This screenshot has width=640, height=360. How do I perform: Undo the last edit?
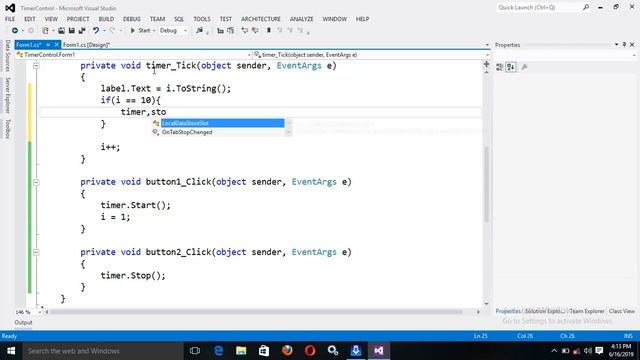pyautogui.click(x=96, y=31)
